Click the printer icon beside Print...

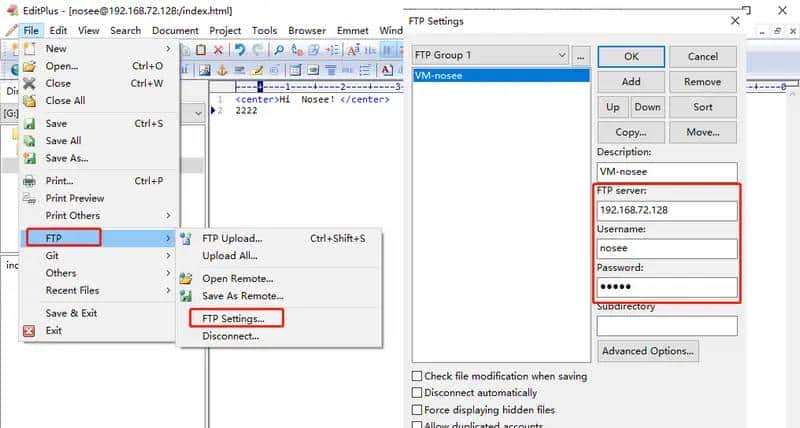[x=30, y=181]
